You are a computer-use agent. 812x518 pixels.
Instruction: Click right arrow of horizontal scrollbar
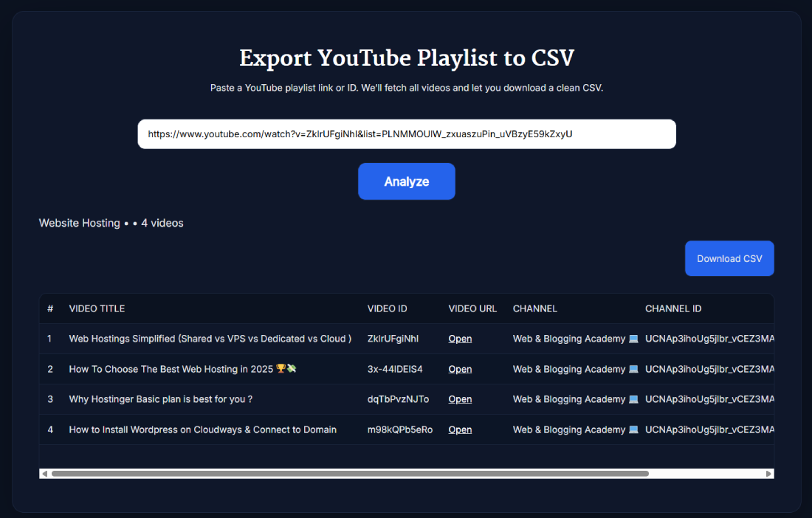[768, 474]
